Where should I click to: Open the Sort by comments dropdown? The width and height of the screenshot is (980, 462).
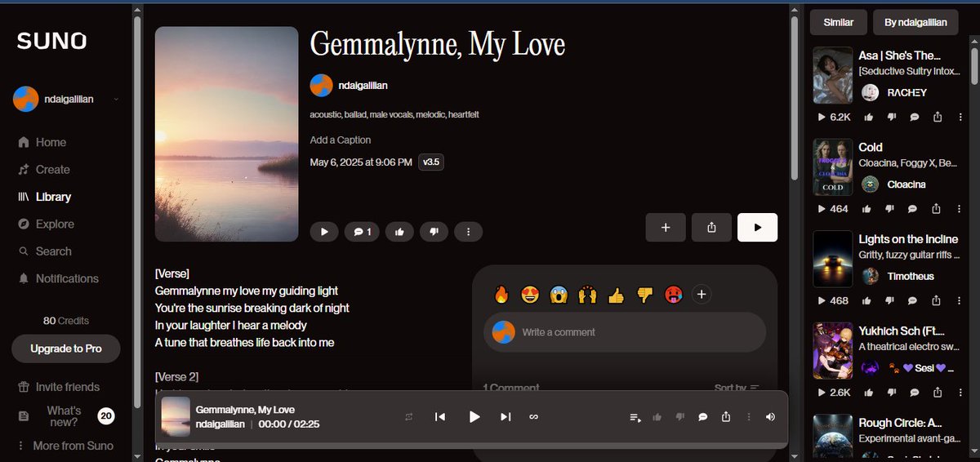pyautogui.click(x=737, y=388)
